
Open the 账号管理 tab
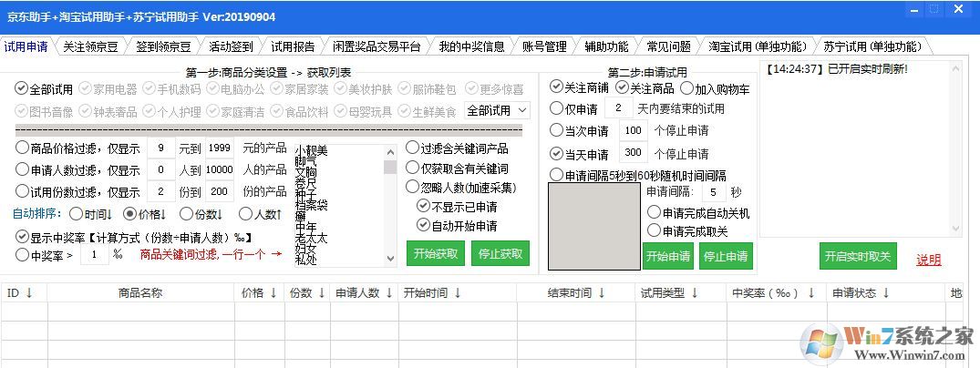click(x=544, y=46)
